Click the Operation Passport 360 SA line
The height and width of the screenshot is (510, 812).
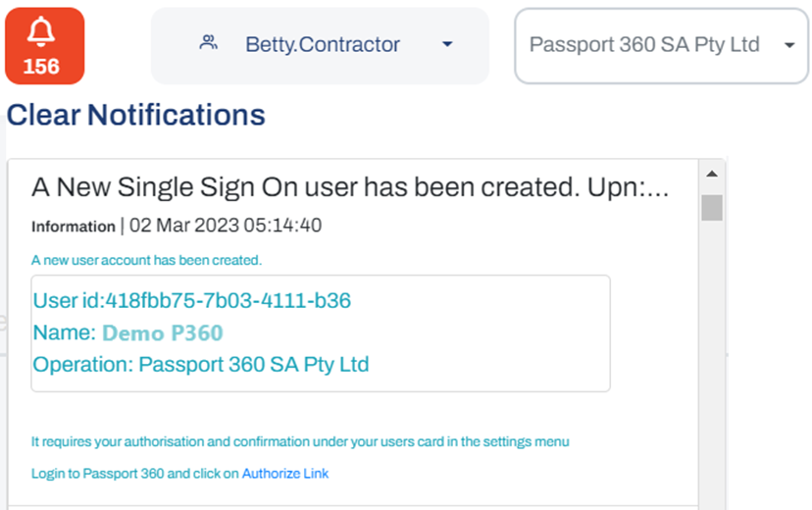point(201,365)
